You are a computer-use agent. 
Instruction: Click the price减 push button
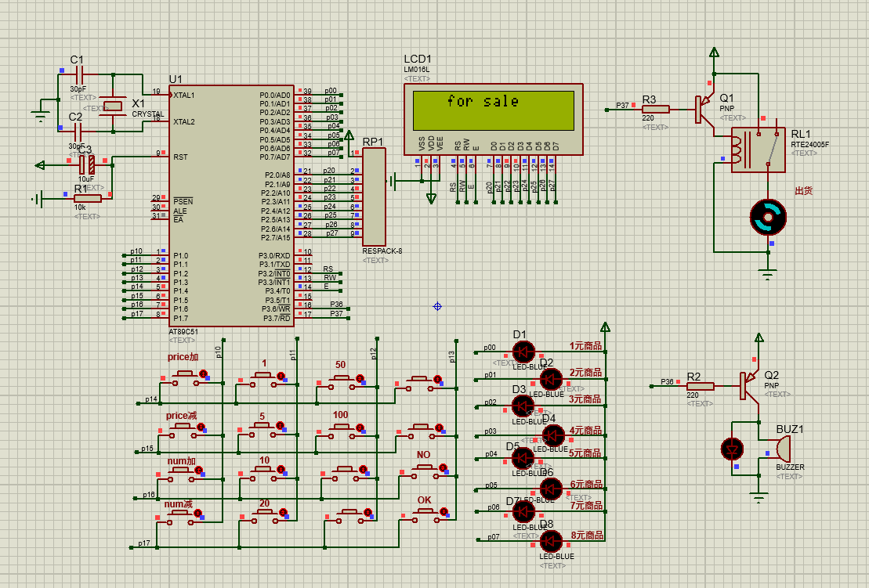point(183,430)
